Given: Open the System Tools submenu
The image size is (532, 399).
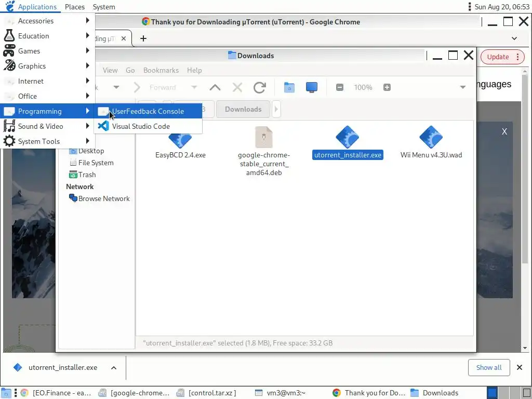Looking at the screenshot, I should tap(47, 141).
